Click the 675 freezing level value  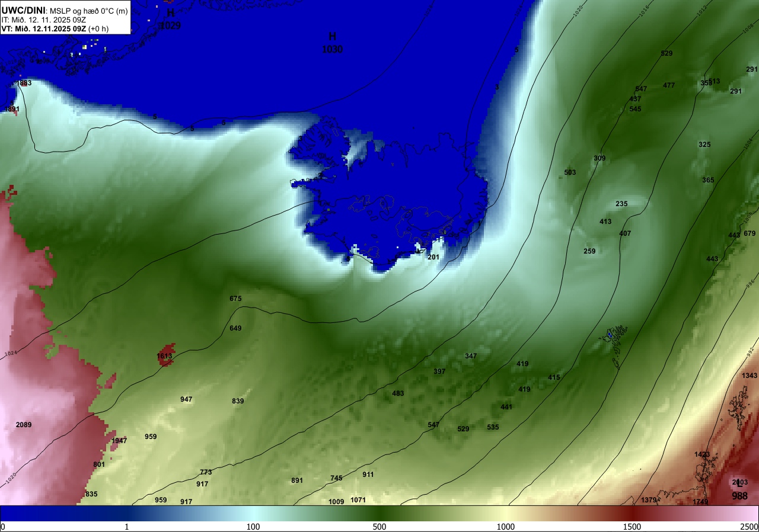pyautogui.click(x=235, y=299)
